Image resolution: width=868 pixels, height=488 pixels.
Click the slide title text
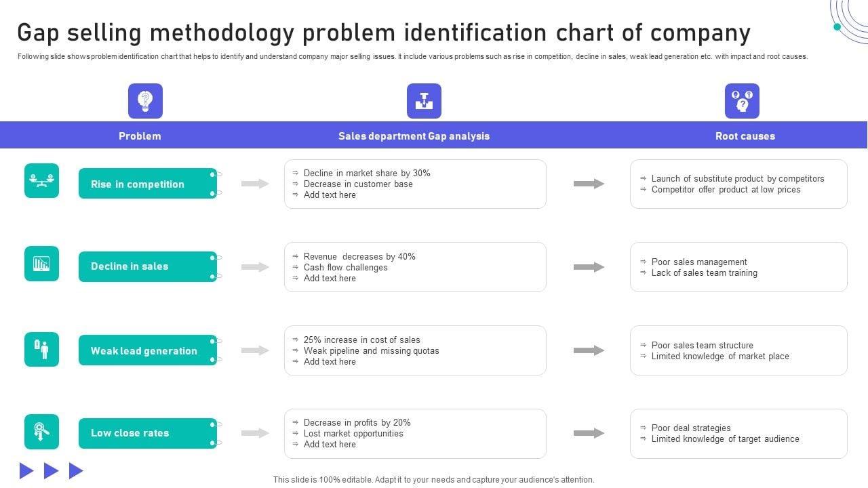pos(384,33)
